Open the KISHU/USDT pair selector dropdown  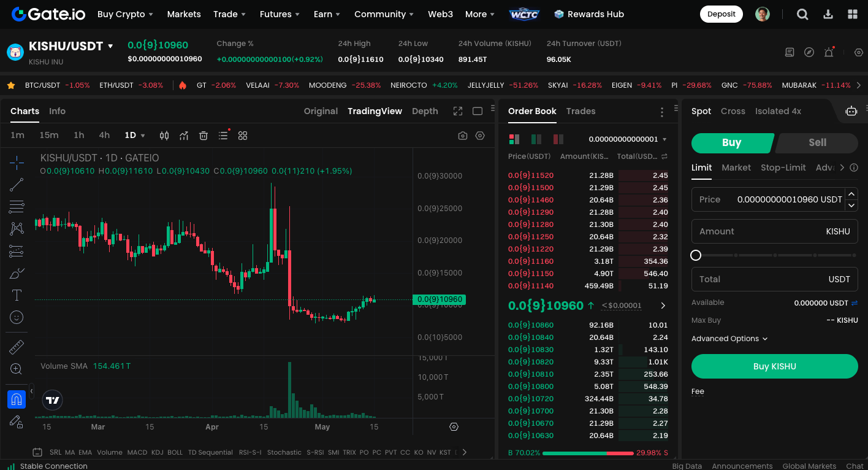click(x=111, y=46)
